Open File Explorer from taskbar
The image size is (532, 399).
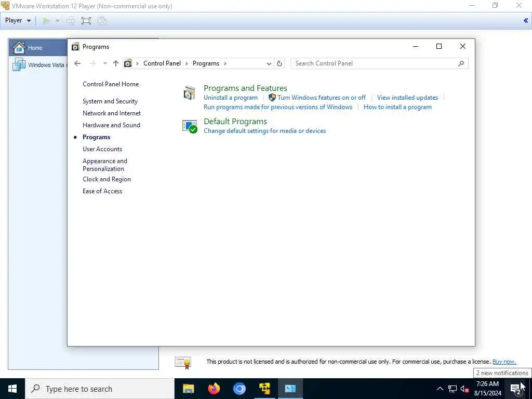tap(188, 389)
